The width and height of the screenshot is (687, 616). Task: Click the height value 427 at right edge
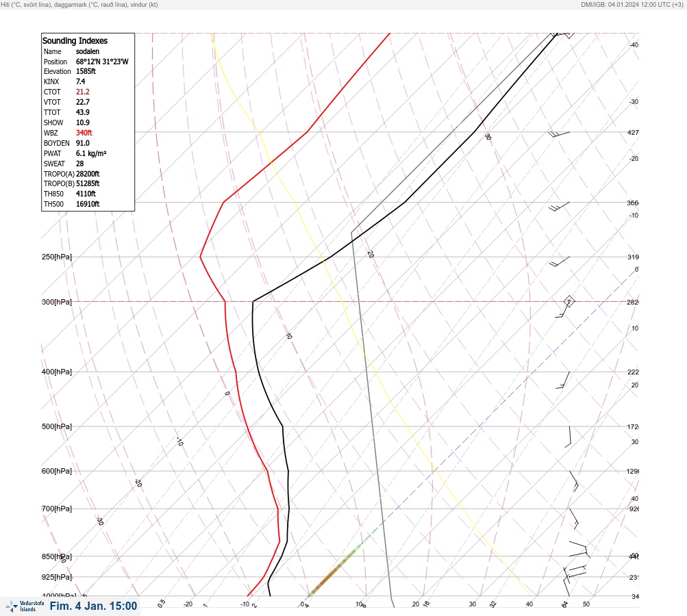tap(633, 132)
